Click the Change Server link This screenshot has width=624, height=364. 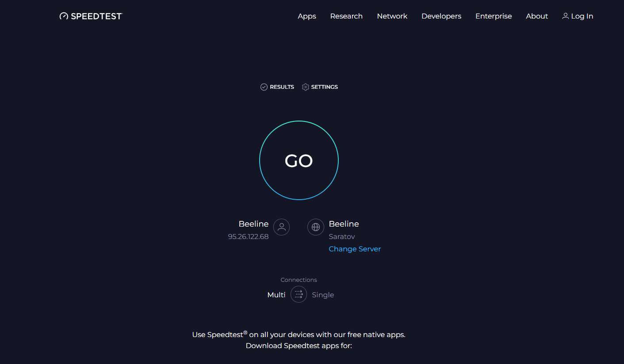[x=355, y=249]
